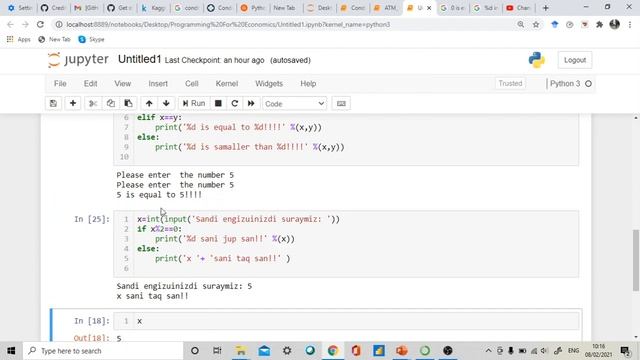Paste cells below icon
This screenshot has width=640, height=360.
[128, 104]
